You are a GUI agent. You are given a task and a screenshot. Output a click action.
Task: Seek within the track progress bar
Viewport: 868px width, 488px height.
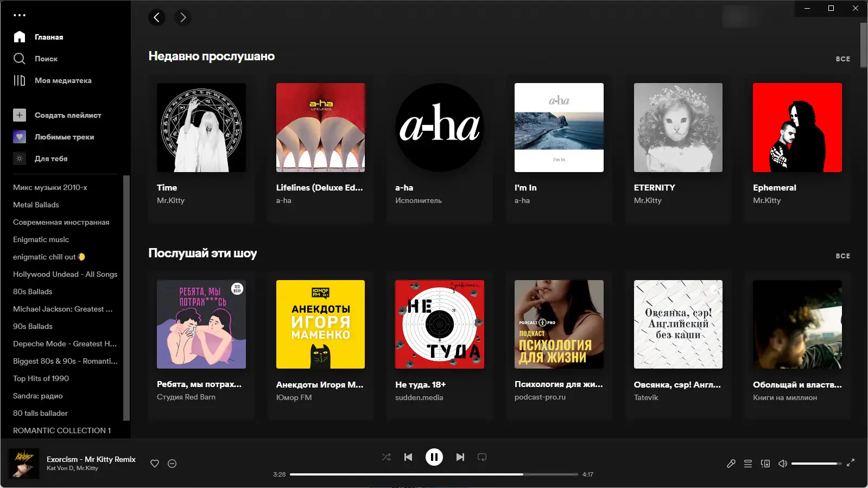click(x=434, y=474)
